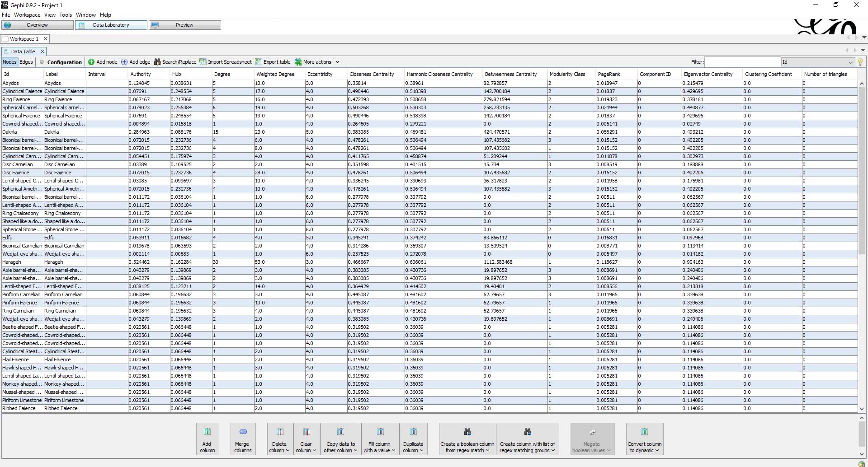Close the Workspace 1 tab
This screenshot has height=467, width=868.
[45, 39]
